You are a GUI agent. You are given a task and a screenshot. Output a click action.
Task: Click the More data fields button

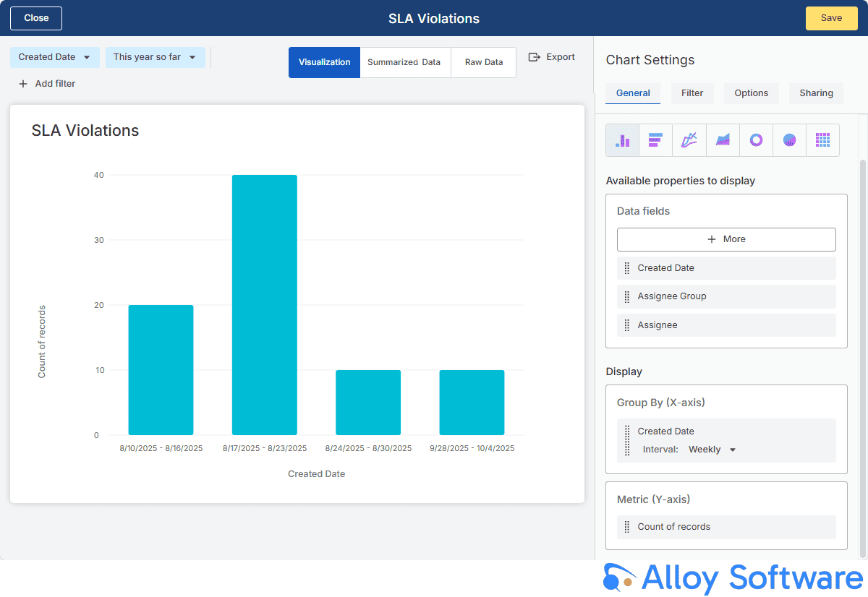click(x=726, y=239)
